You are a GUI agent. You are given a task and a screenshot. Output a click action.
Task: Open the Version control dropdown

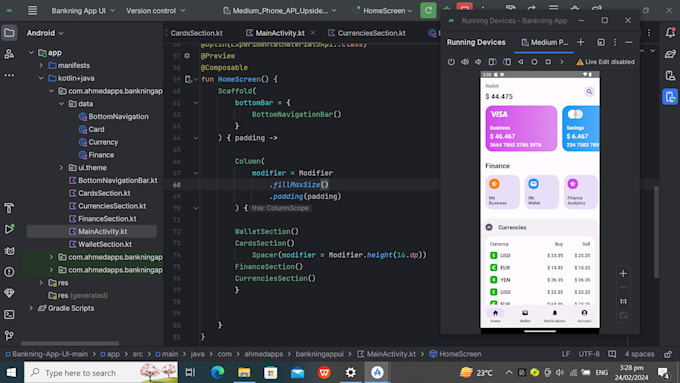pos(155,10)
